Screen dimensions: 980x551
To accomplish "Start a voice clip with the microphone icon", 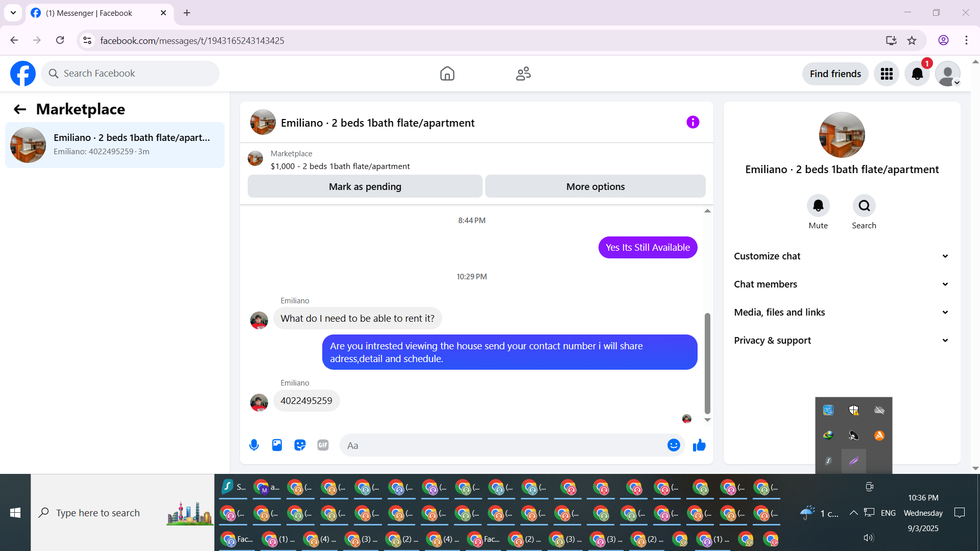I will 254,445.
